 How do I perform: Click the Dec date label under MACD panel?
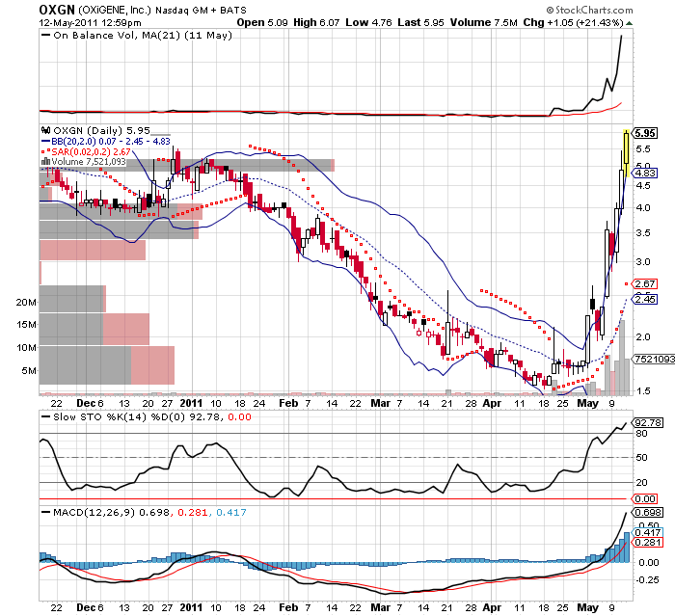pos(86,607)
